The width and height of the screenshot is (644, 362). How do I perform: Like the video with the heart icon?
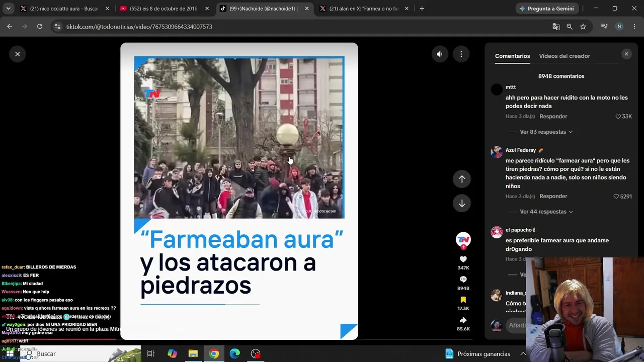463,259
